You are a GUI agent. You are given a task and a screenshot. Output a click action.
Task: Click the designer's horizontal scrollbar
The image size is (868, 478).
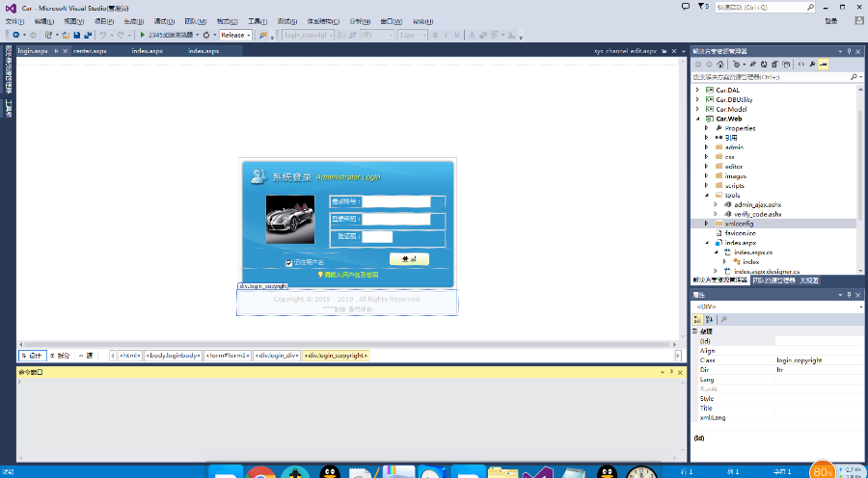coord(346,344)
